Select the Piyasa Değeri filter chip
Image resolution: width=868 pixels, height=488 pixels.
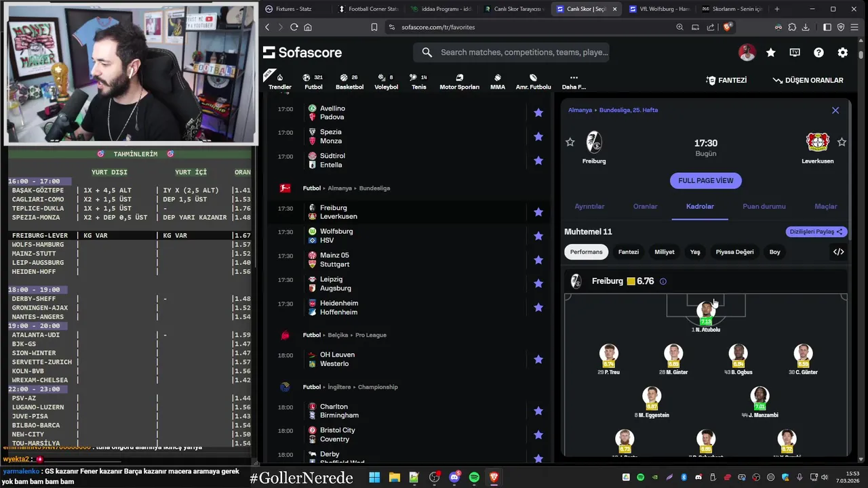(734, 251)
